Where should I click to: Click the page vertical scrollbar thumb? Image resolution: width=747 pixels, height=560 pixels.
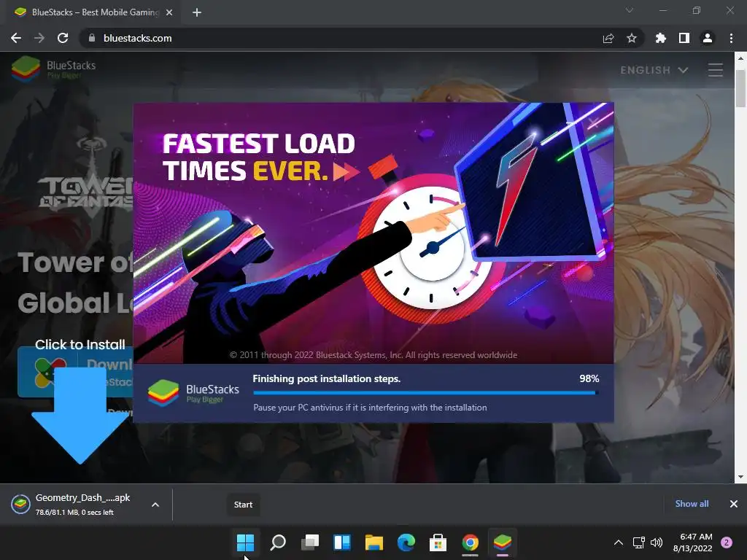click(x=740, y=88)
